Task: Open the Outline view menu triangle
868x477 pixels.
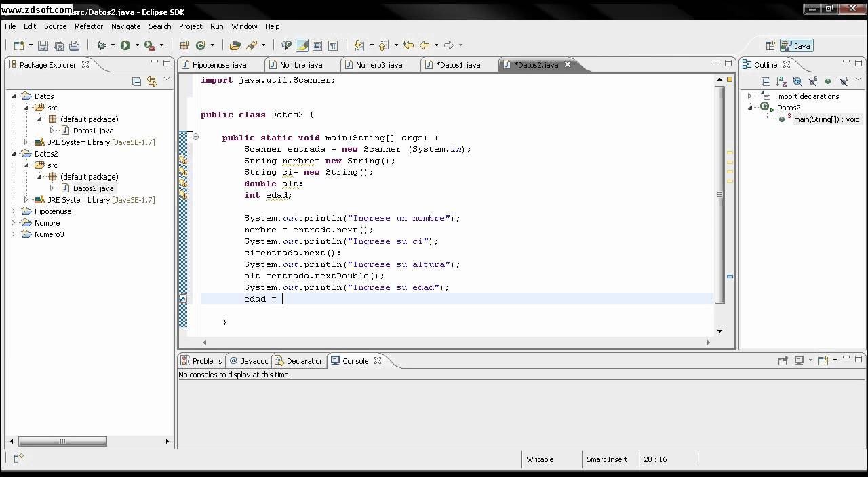Action: tap(859, 79)
